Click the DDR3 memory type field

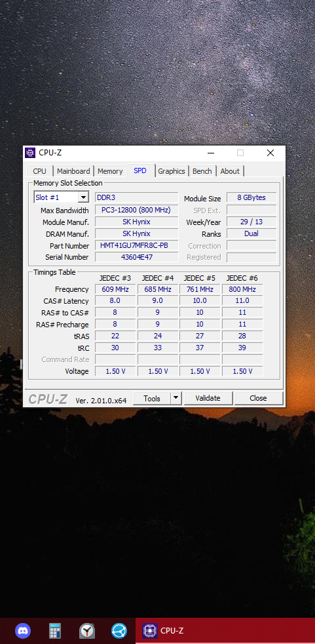pyautogui.click(x=137, y=197)
